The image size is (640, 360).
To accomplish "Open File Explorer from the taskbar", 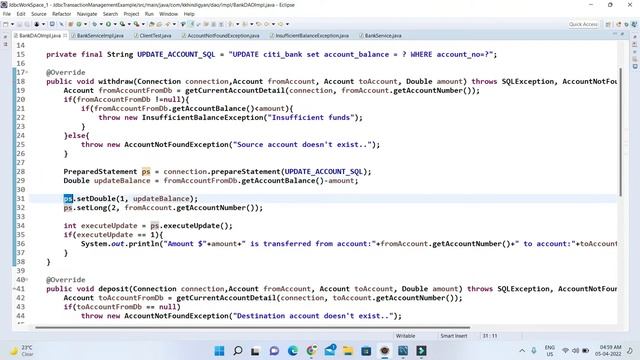I will (348, 351).
